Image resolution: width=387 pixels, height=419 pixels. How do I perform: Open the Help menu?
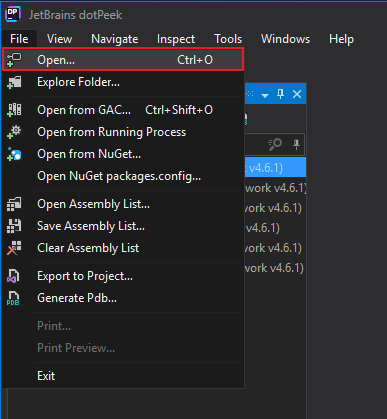341,39
